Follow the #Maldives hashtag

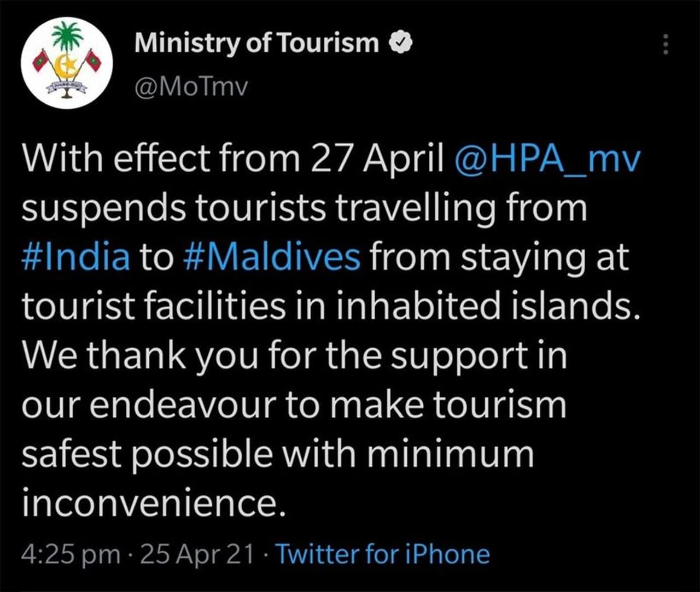tap(273, 257)
